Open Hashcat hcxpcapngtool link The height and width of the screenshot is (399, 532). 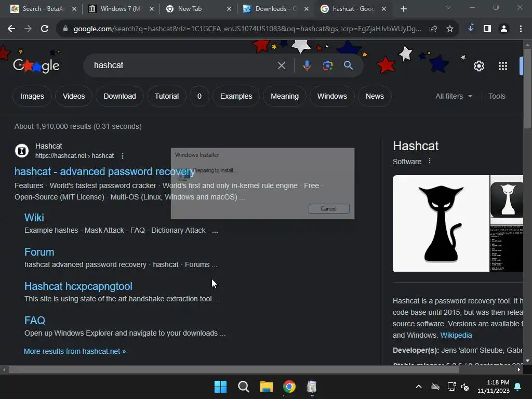coord(78,286)
